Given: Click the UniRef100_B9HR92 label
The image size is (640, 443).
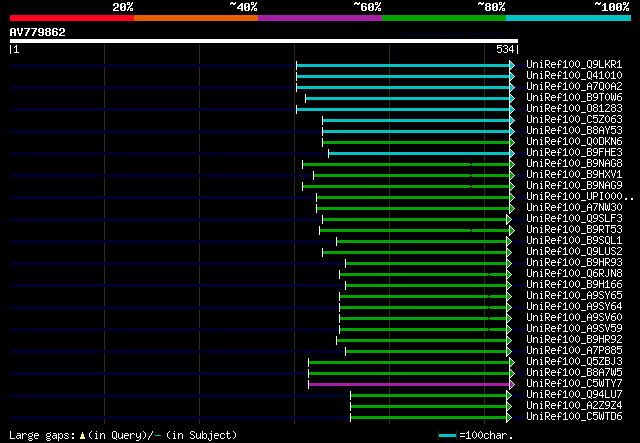Looking at the screenshot, I should [x=574, y=340].
